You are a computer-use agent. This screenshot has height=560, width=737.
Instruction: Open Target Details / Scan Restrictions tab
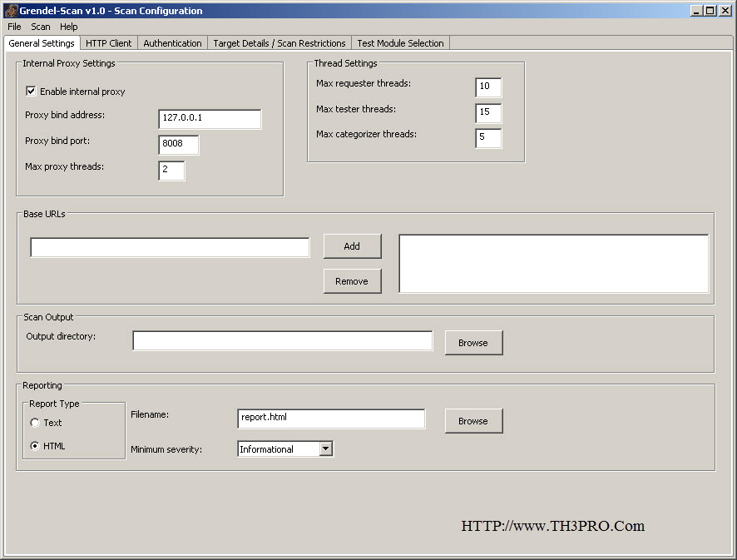click(x=279, y=43)
